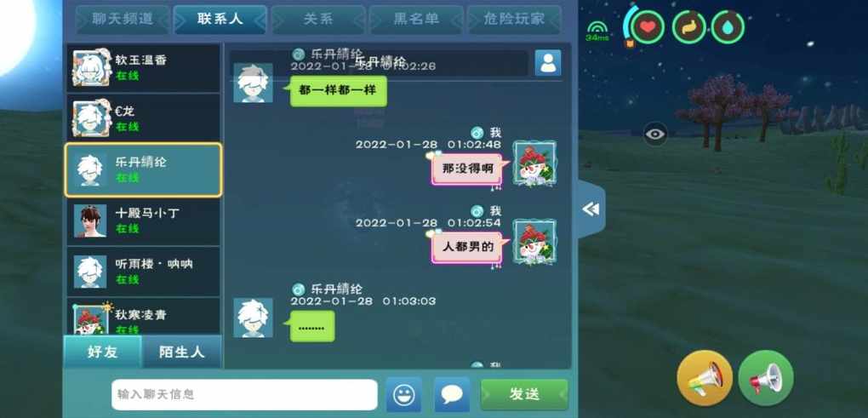
Task: Tap the yellow megaphone broadcast button
Action: point(705,378)
